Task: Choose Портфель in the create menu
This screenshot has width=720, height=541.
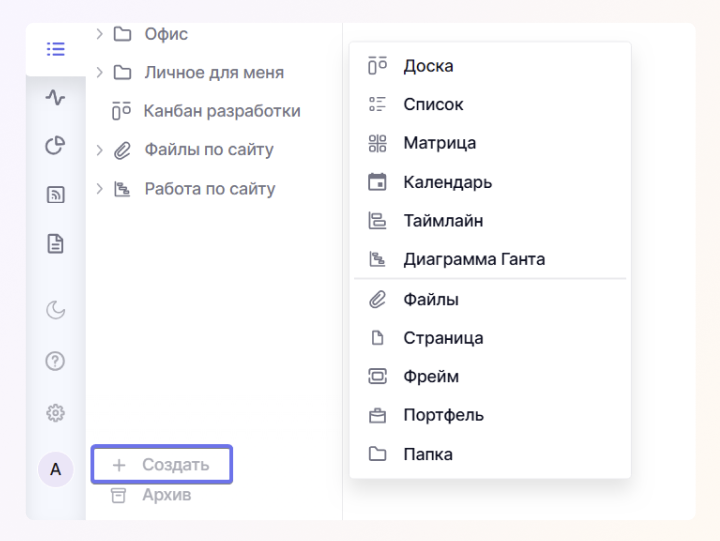Action: [x=490, y=415]
